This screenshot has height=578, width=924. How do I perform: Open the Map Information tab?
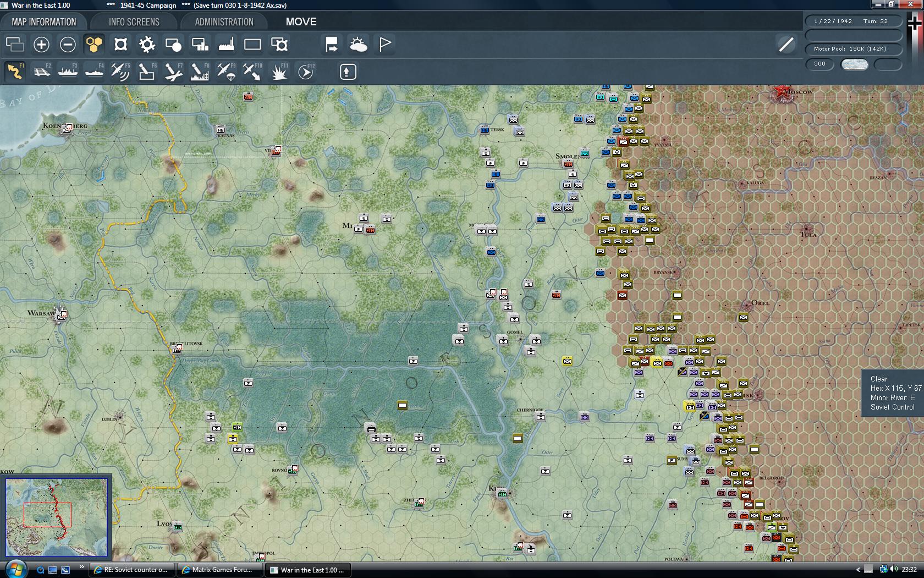(x=44, y=22)
